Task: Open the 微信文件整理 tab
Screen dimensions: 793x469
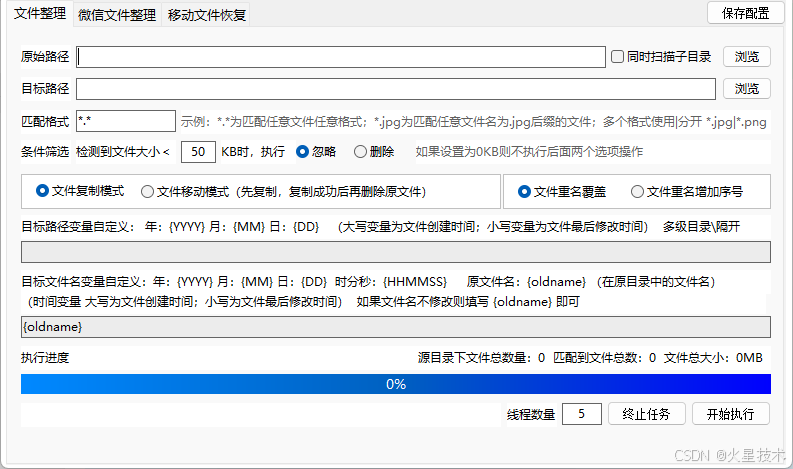Action: (x=117, y=15)
